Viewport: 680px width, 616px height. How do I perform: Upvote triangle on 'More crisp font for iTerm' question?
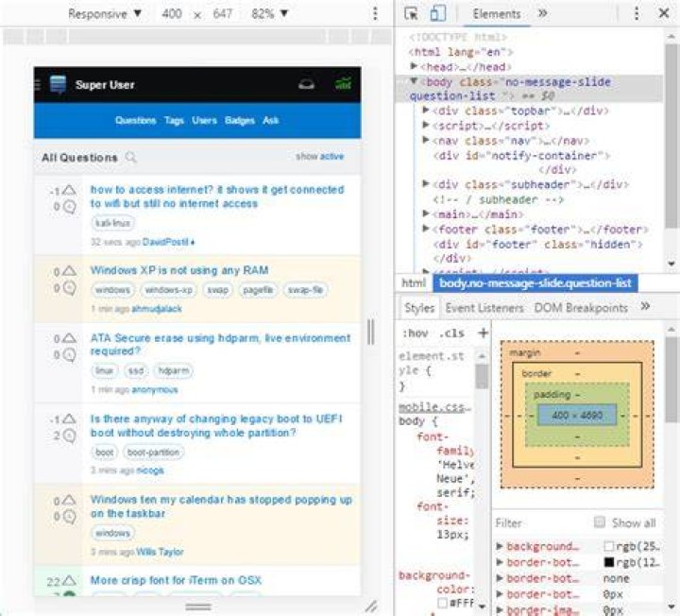tap(69, 580)
